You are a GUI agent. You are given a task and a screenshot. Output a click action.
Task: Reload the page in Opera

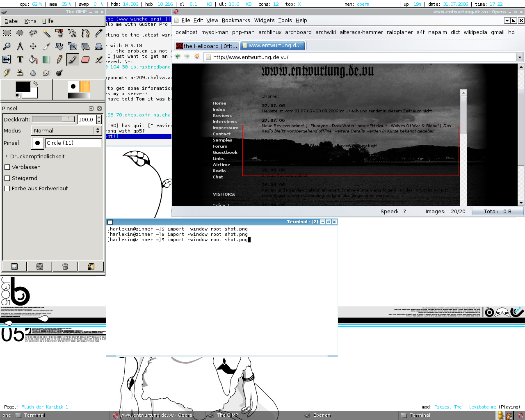point(197,57)
